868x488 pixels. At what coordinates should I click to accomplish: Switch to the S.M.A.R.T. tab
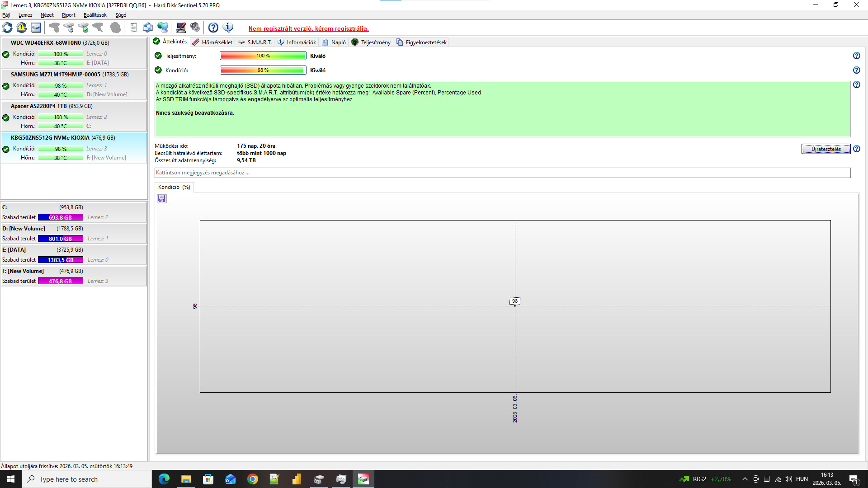tap(255, 42)
